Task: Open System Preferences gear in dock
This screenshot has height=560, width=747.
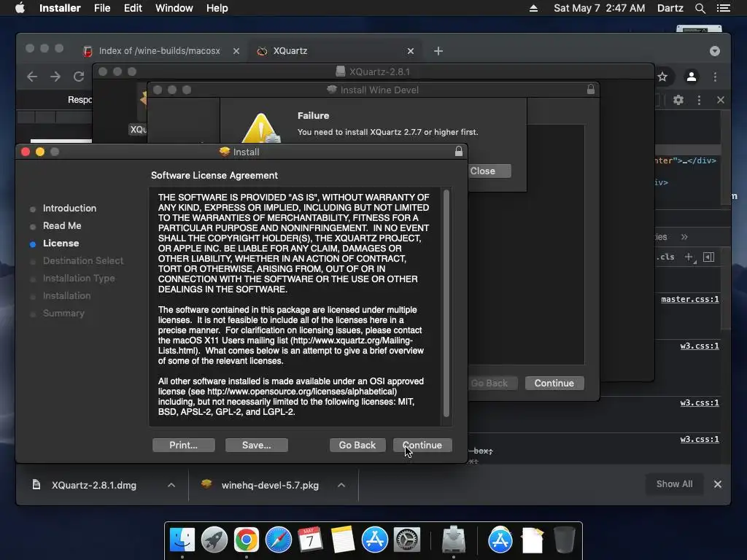Action: pyautogui.click(x=406, y=540)
